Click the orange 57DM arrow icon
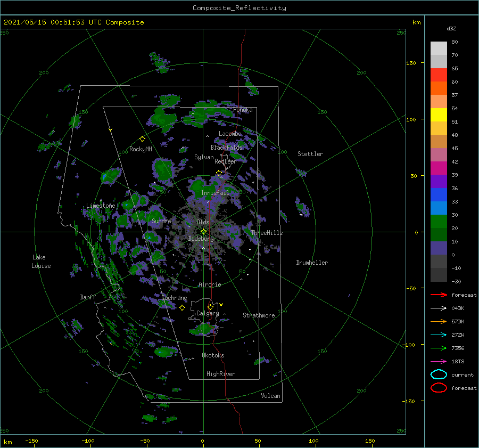 tap(439, 321)
